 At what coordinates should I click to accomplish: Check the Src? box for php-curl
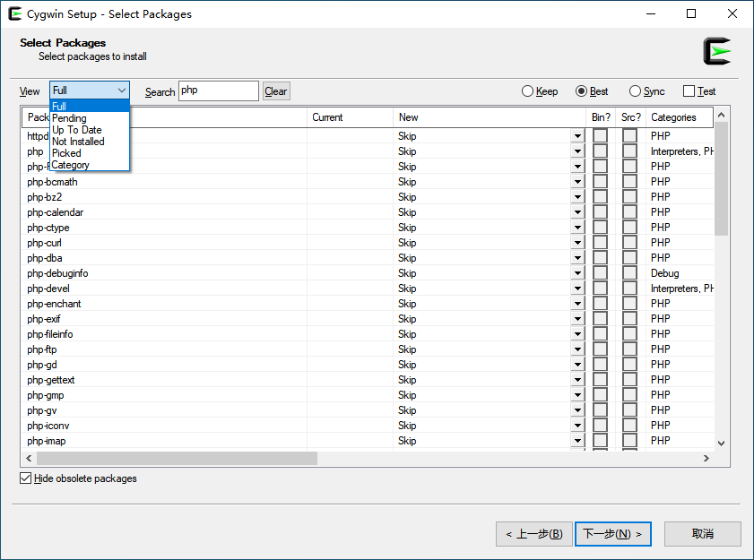(x=629, y=242)
